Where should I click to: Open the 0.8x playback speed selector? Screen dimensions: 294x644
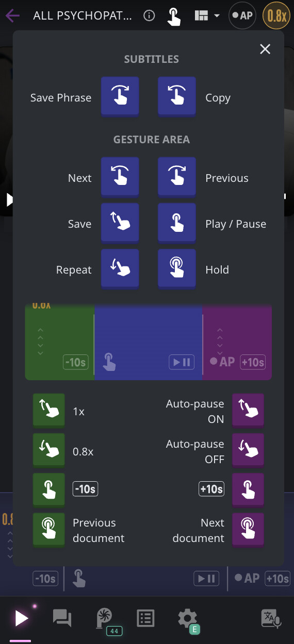point(276,16)
